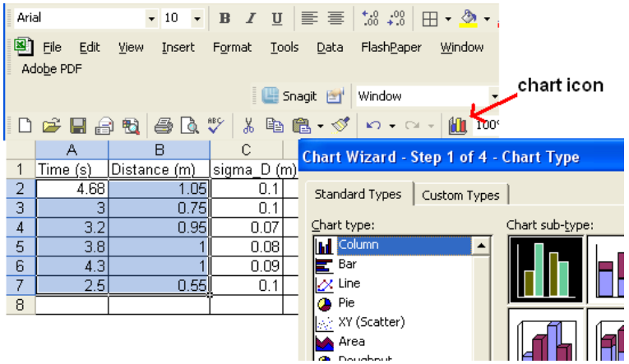Click the Fill Color paint bucket

(469, 18)
